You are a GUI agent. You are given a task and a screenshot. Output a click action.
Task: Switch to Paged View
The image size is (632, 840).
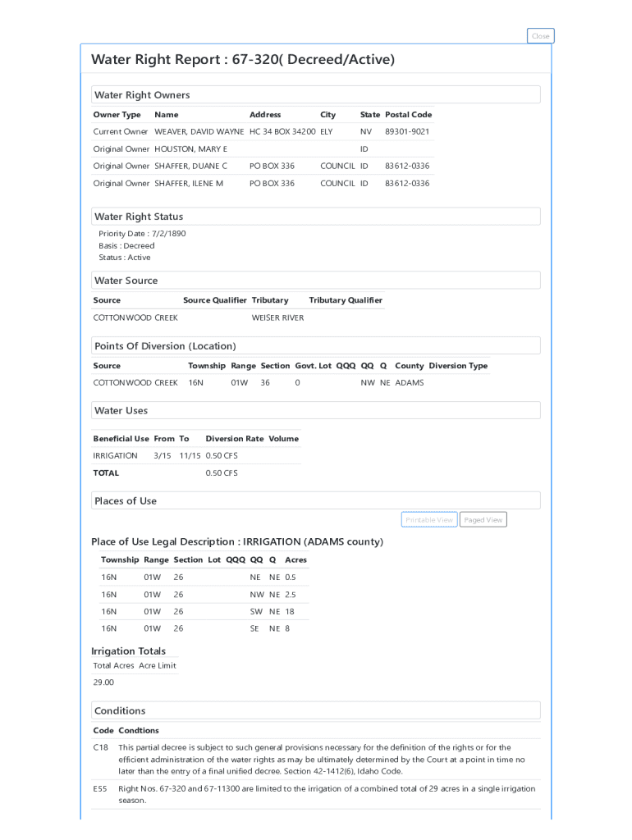(483, 520)
